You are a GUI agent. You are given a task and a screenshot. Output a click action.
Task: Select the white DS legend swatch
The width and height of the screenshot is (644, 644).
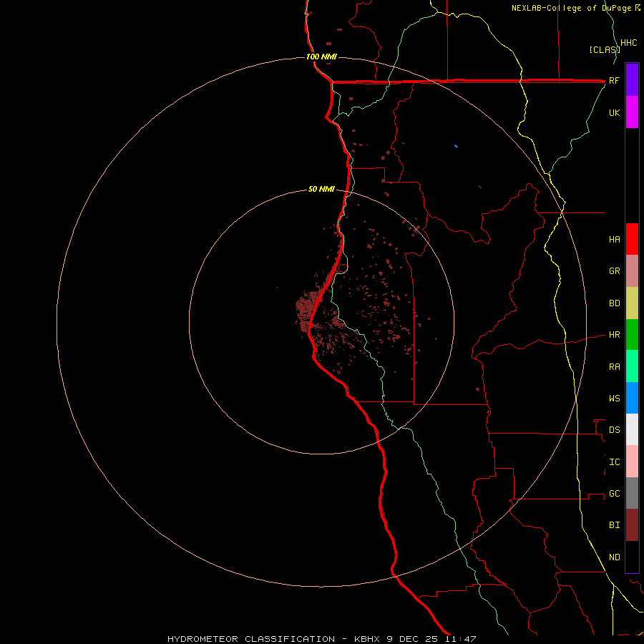(x=632, y=429)
